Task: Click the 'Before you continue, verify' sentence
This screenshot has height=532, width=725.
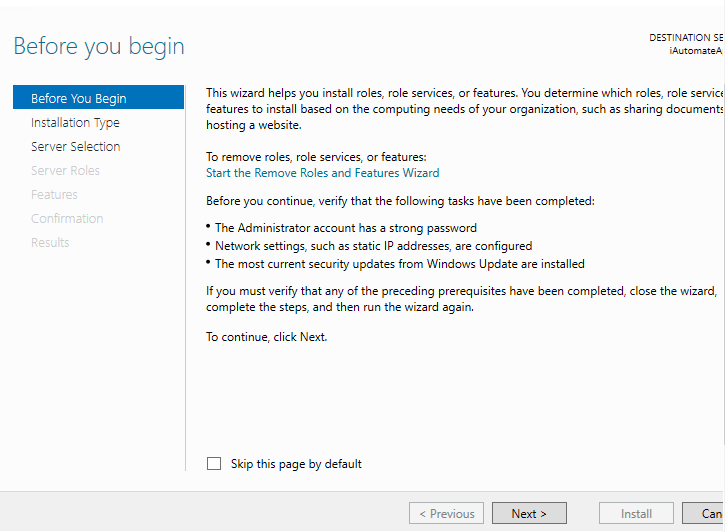Action: (400, 201)
